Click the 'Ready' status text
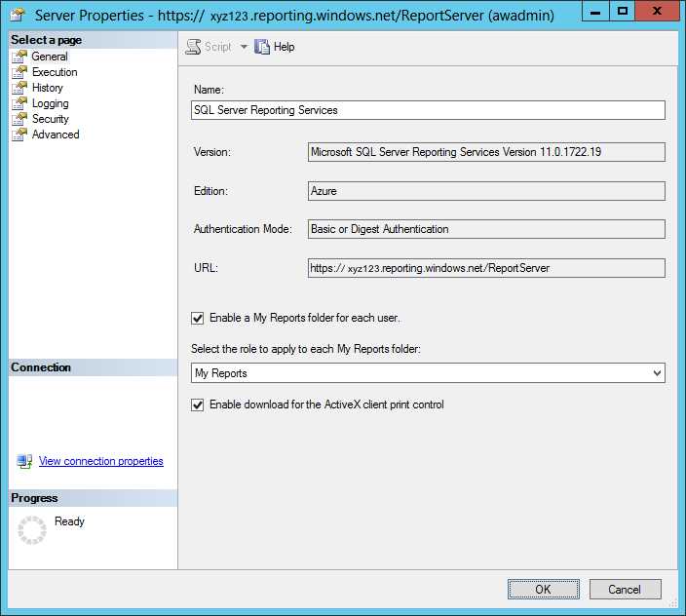The width and height of the screenshot is (686, 616). point(69,521)
